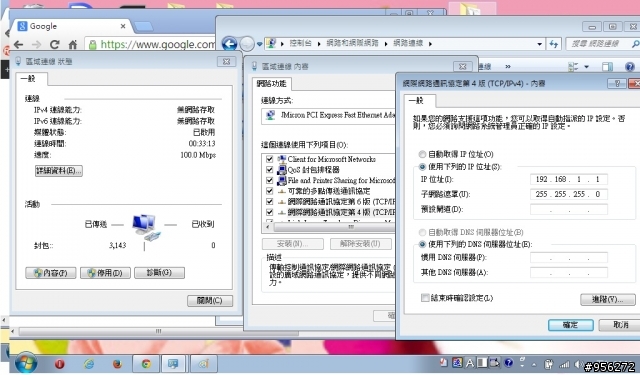Refresh the Network Connections address bar

point(554,44)
